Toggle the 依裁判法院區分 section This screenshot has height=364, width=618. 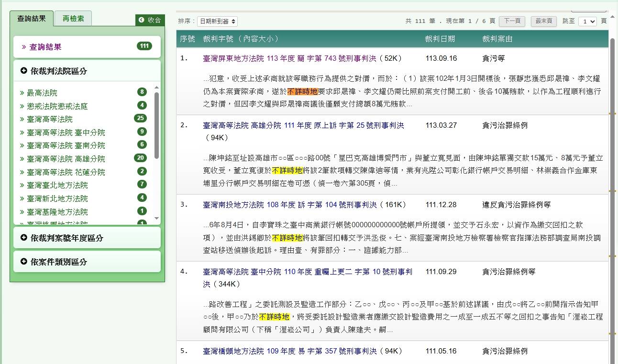87,71
